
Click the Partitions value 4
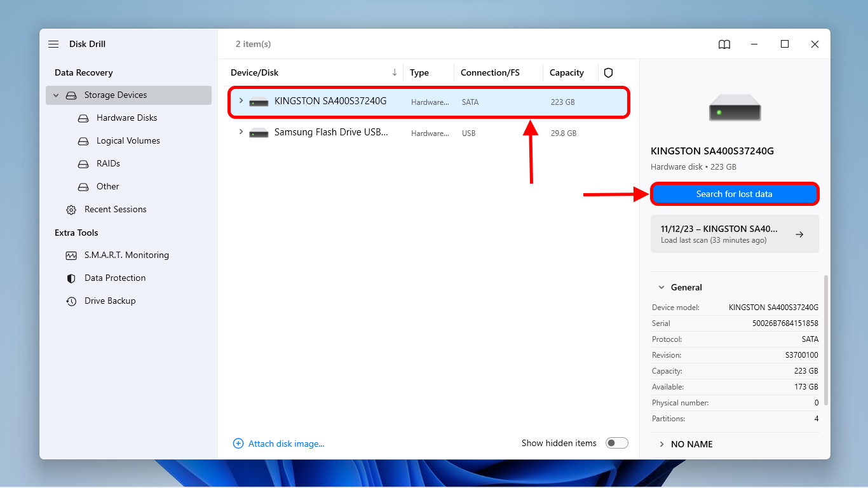(817, 419)
